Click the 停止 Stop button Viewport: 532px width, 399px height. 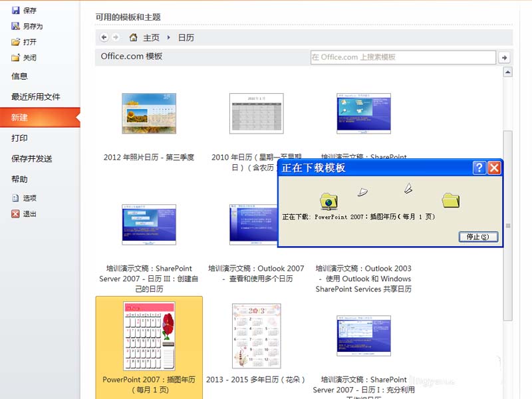pyautogui.click(x=478, y=237)
